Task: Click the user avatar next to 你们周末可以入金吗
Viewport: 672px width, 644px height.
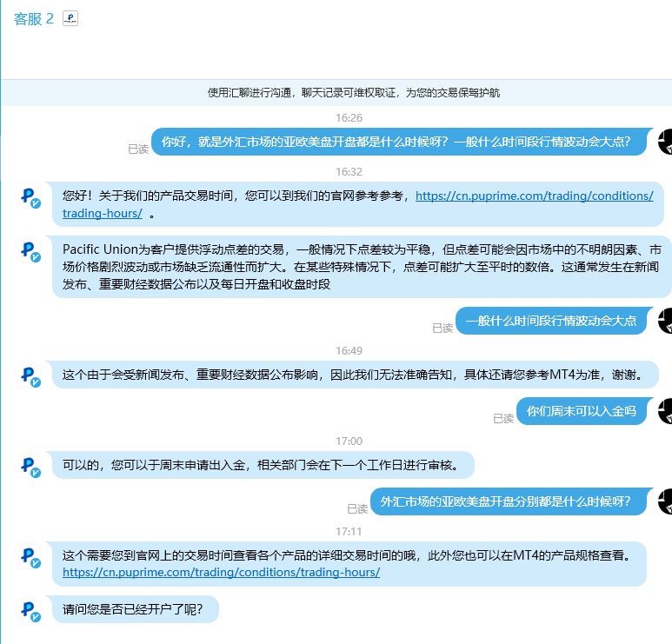Action: coord(665,411)
